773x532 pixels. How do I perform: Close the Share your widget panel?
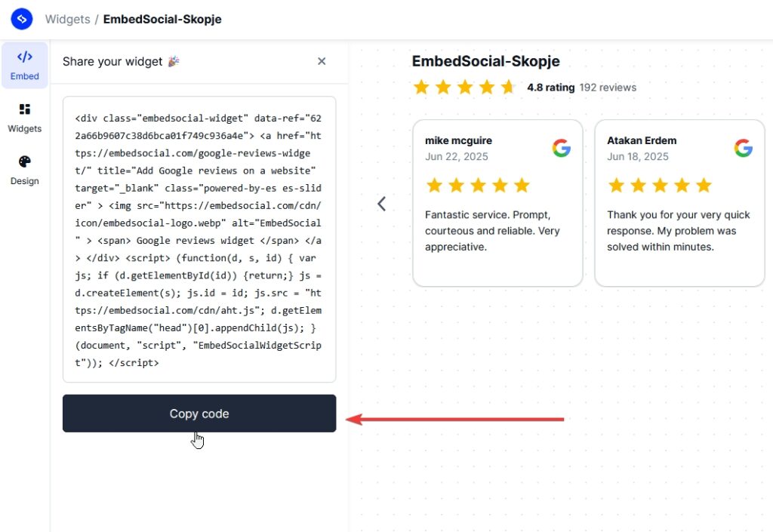pyautogui.click(x=322, y=61)
